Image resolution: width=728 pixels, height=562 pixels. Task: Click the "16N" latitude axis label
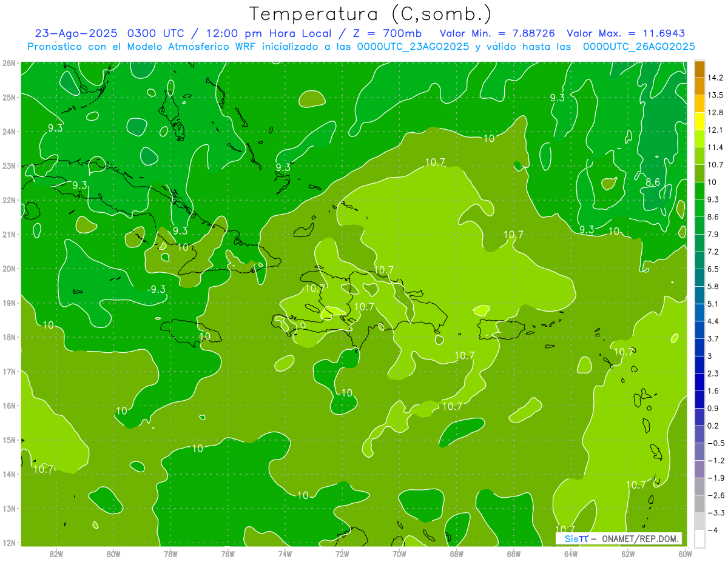(x=8, y=406)
